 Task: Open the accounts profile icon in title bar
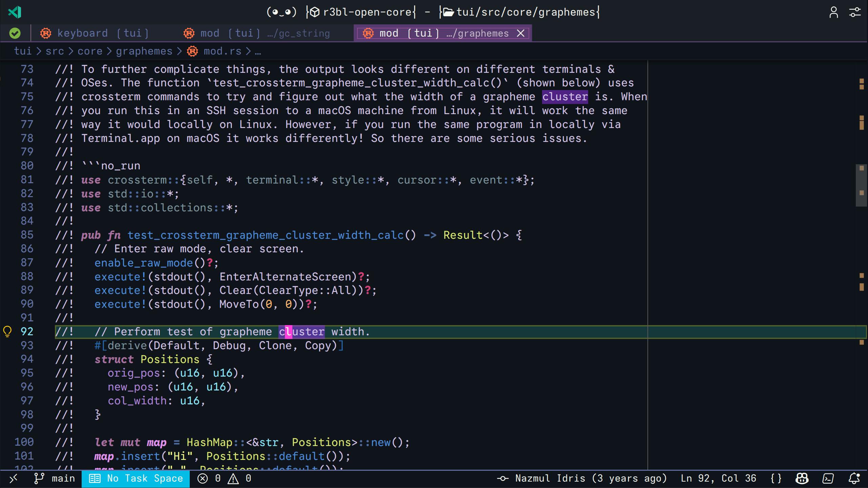pos(834,12)
